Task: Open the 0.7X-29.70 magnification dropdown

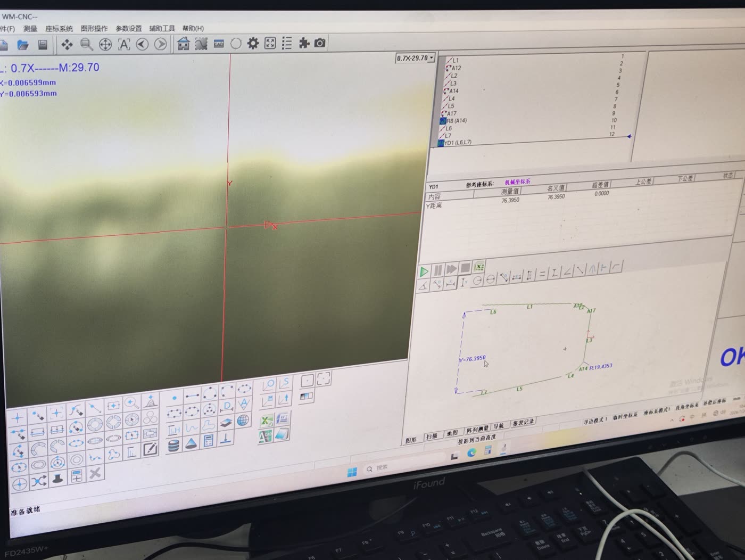Action: (415, 58)
